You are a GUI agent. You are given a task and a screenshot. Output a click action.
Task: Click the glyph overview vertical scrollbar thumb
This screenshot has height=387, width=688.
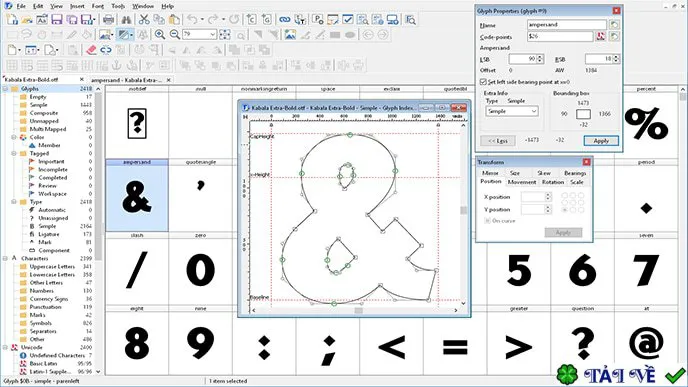tap(683, 97)
